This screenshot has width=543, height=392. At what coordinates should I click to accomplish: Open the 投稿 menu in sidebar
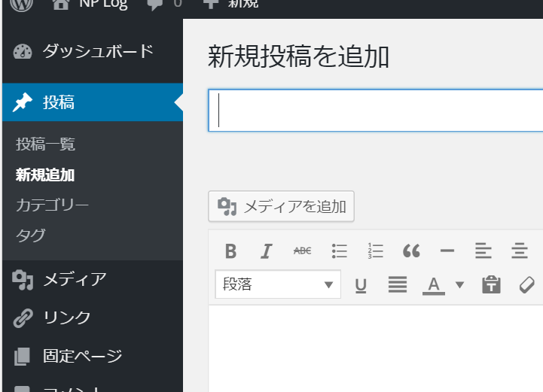tap(93, 102)
